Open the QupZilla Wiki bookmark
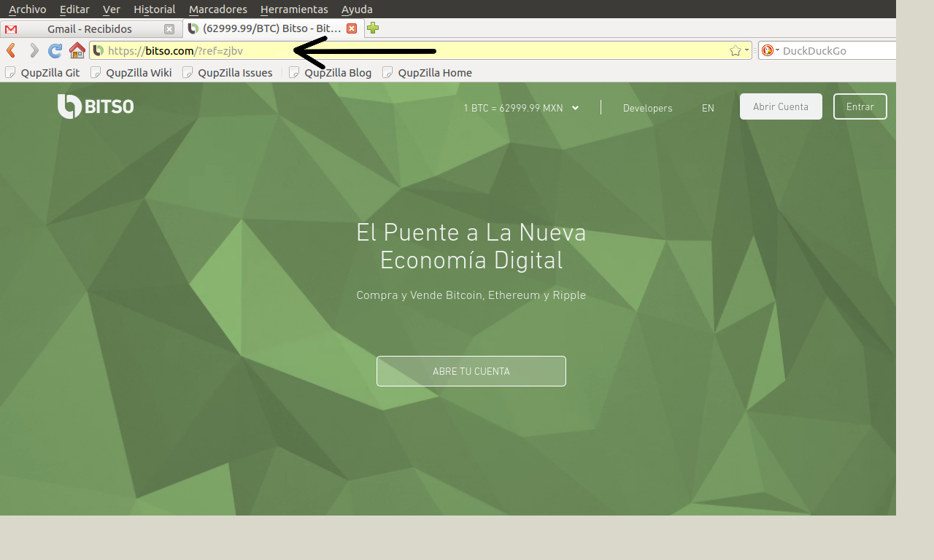Image resolution: width=934 pixels, height=560 pixels. point(131,72)
